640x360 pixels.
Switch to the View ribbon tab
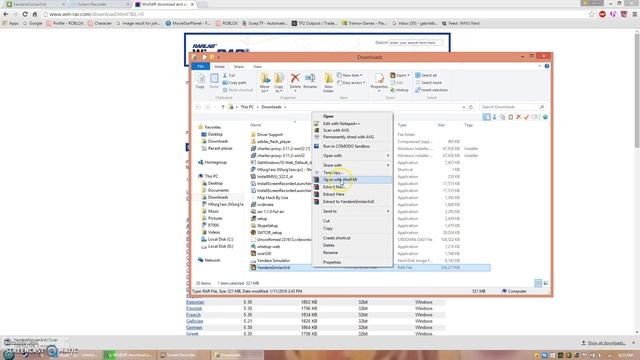point(257,67)
